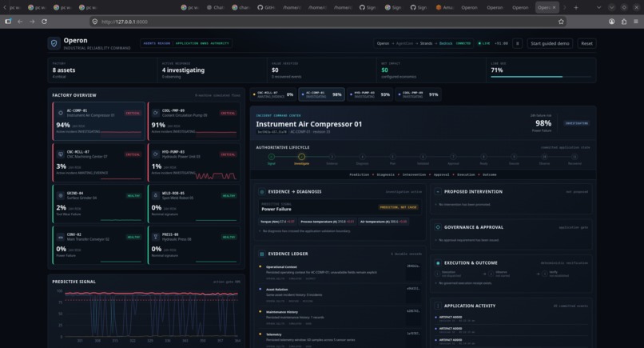
Task: Open the PRESS-08 Hydraulic Press card
Action: click(194, 245)
